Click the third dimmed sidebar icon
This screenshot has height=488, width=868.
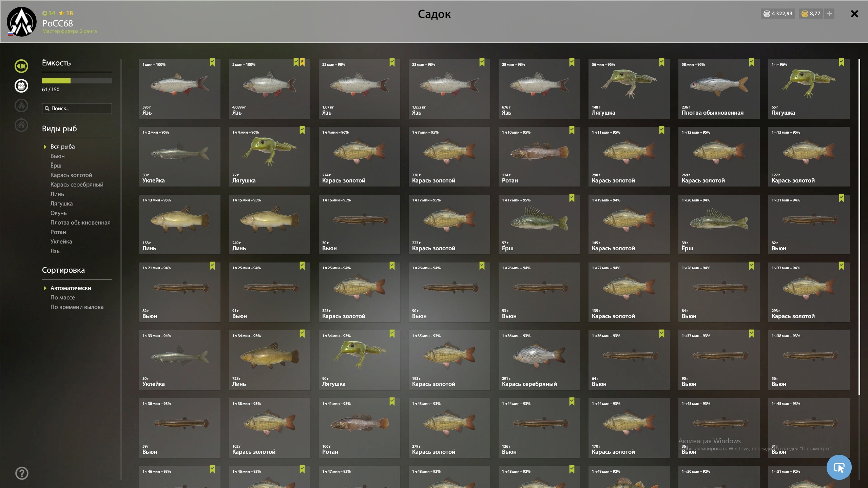(21, 105)
